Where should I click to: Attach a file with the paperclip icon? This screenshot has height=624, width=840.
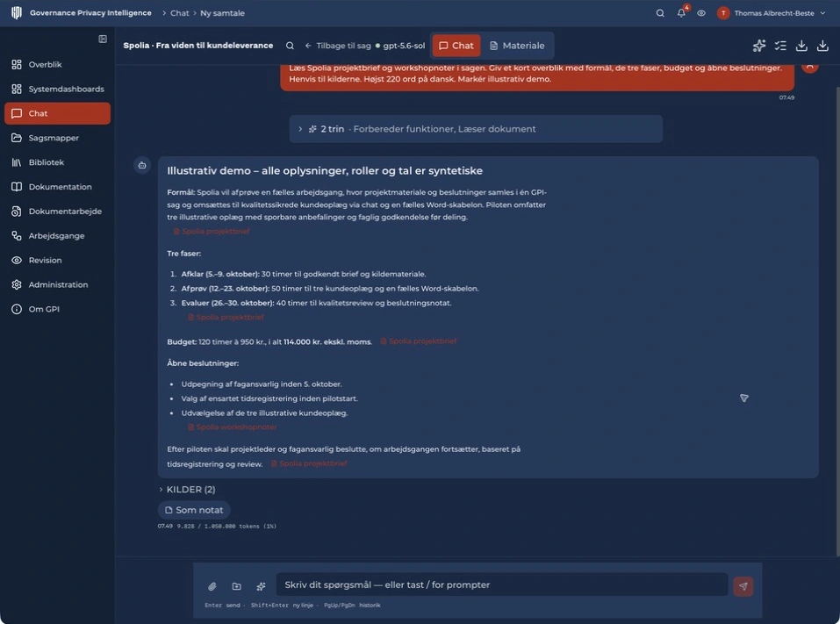coord(212,586)
